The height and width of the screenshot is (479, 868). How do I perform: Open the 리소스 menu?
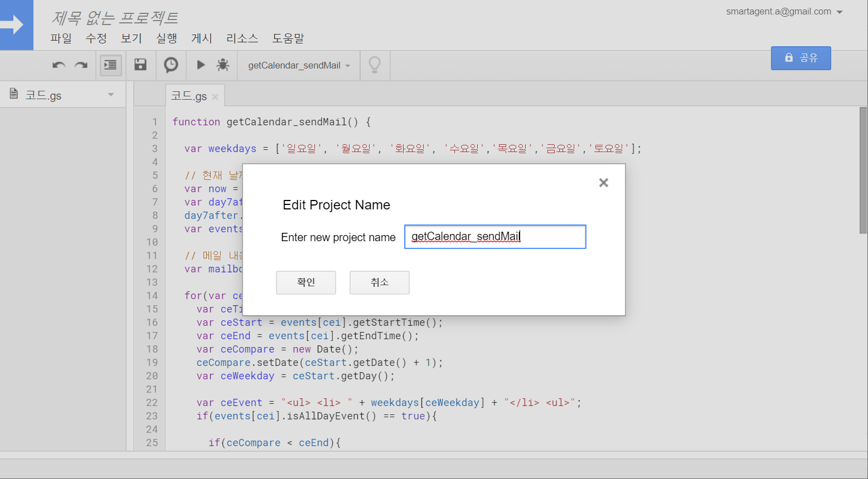click(x=242, y=38)
